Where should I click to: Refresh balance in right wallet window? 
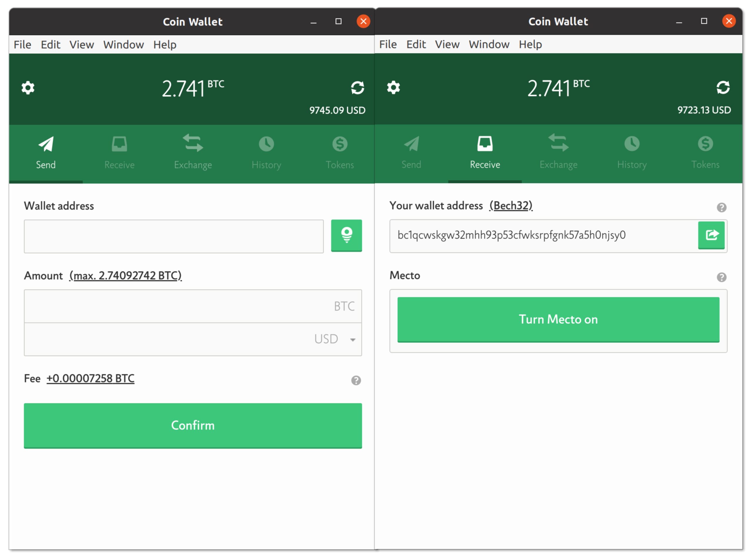724,88
